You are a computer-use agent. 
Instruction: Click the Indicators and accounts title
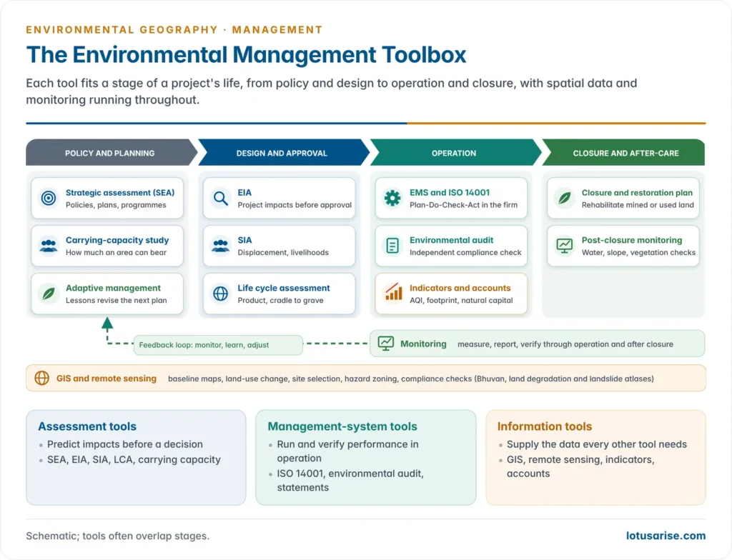(x=460, y=289)
